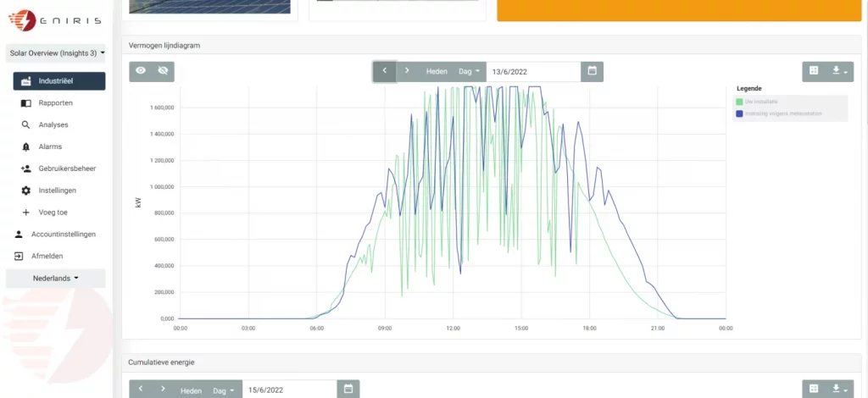Image resolution: width=868 pixels, height=398 pixels.
Task: Click the logout icon beside Afmelden
Action: point(19,257)
